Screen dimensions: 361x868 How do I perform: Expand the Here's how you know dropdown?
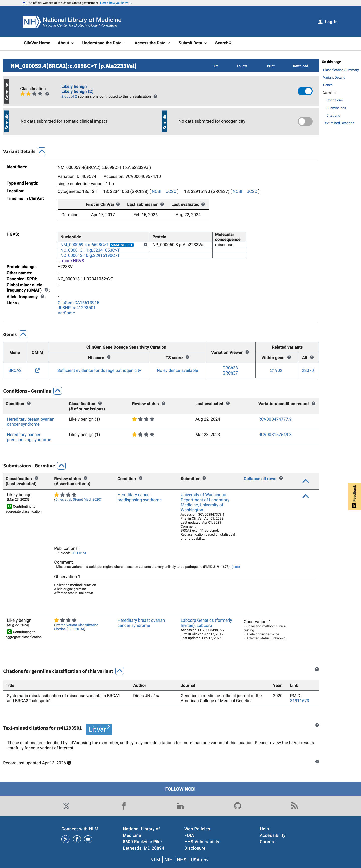click(116, 3)
